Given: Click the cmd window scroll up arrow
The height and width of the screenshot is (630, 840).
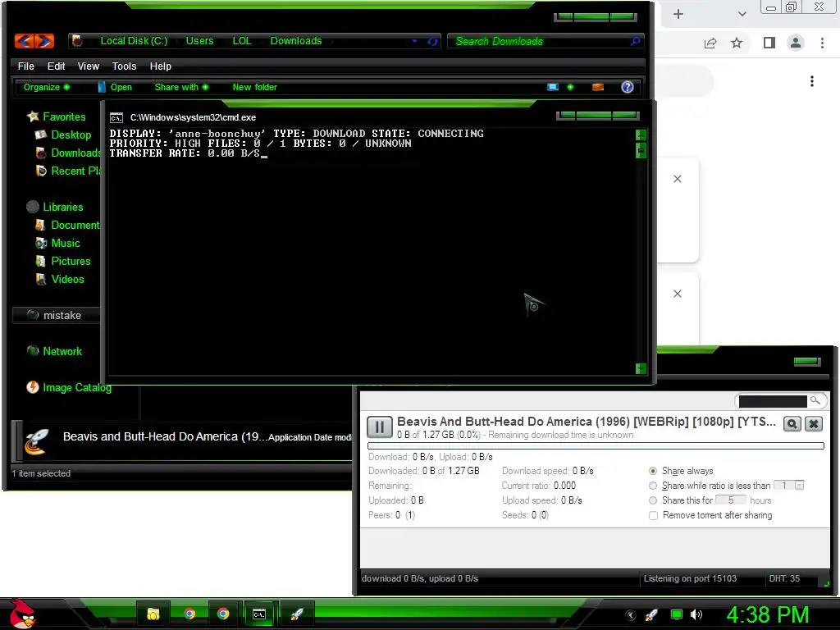Looking at the screenshot, I should pyautogui.click(x=641, y=135).
